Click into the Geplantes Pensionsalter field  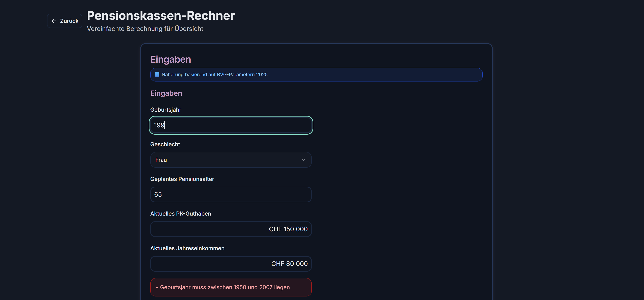coord(230,194)
